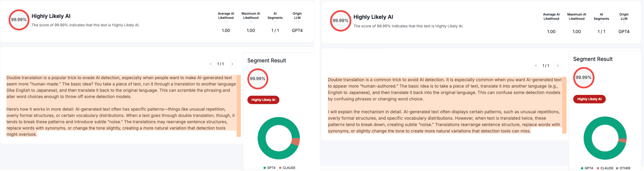This screenshot has width=644, height=171.
Task: Click right panel's red Highly Likely AI badge
Action: tap(589, 99)
